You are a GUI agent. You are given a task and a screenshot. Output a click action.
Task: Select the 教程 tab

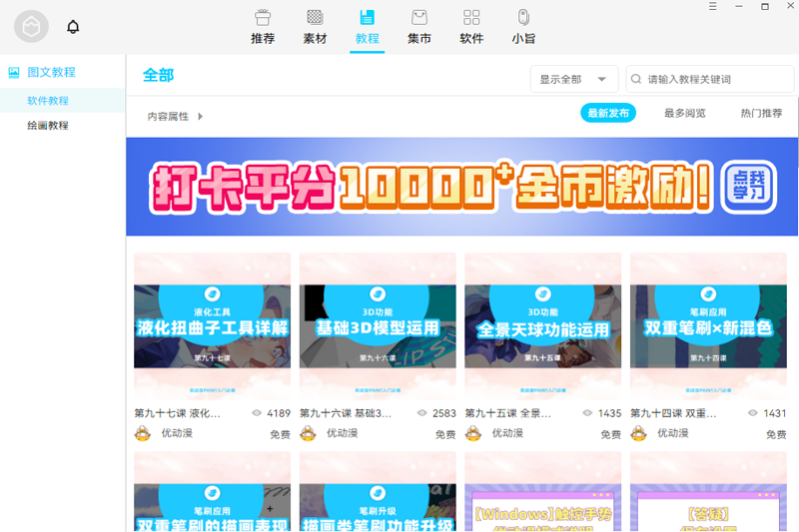click(367, 28)
